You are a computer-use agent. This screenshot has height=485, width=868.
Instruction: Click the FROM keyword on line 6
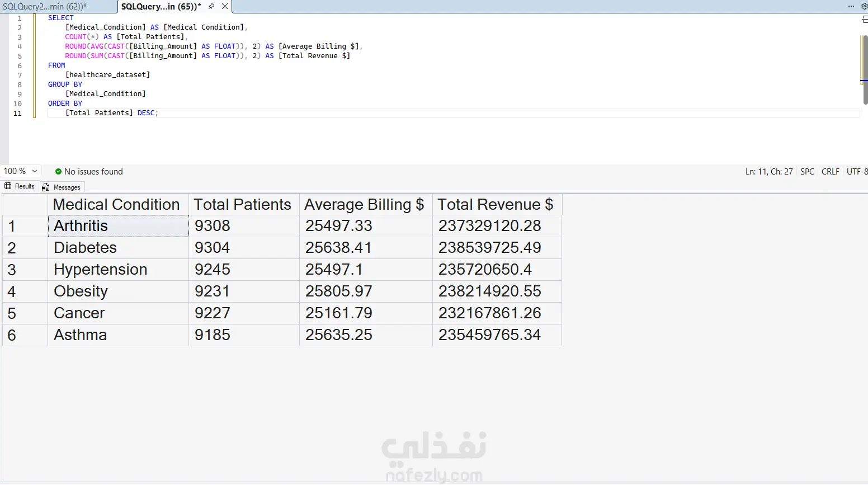(x=56, y=65)
